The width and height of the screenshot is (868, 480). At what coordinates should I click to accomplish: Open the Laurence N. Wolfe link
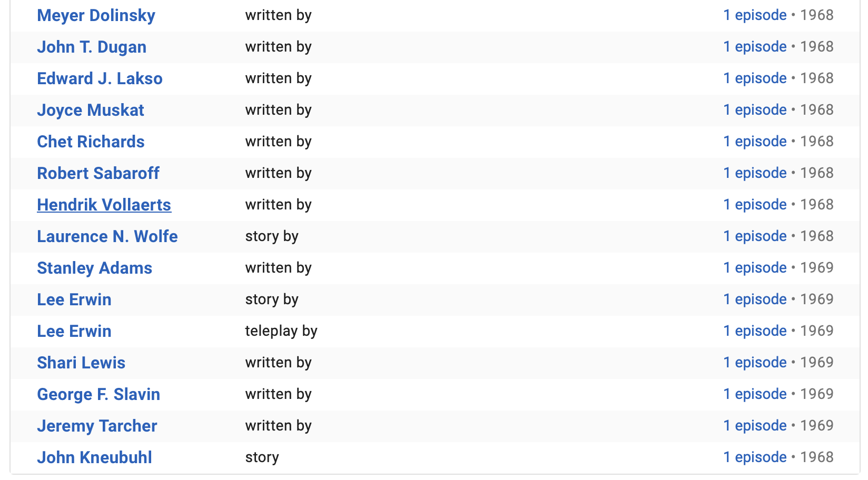pyautogui.click(x=107, y=237)
